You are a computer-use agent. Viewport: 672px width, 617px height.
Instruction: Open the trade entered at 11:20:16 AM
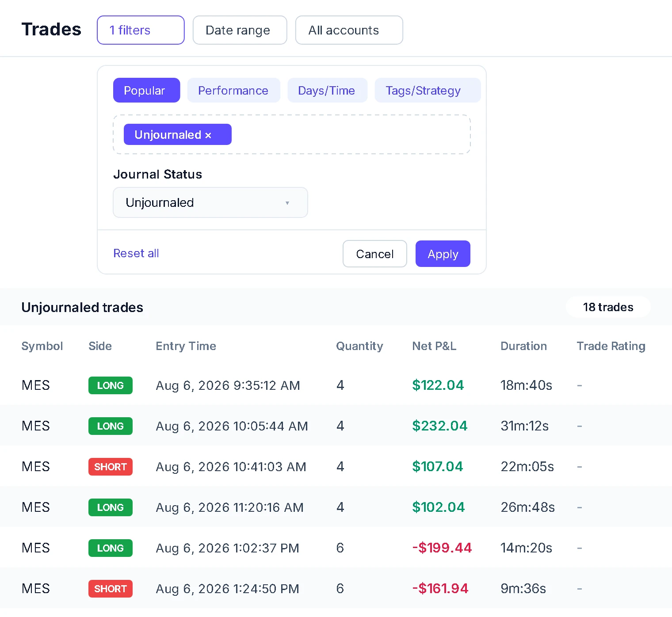tap(336, 507)
